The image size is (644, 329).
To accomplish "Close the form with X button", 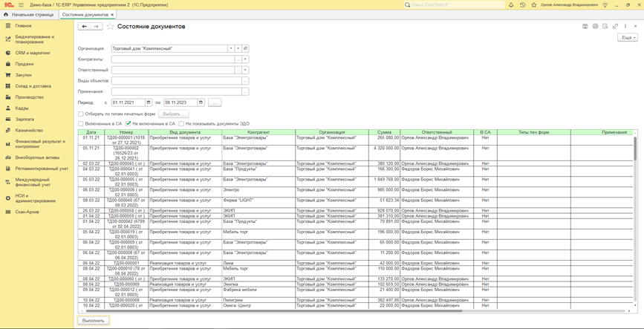I will pos(635,26).
